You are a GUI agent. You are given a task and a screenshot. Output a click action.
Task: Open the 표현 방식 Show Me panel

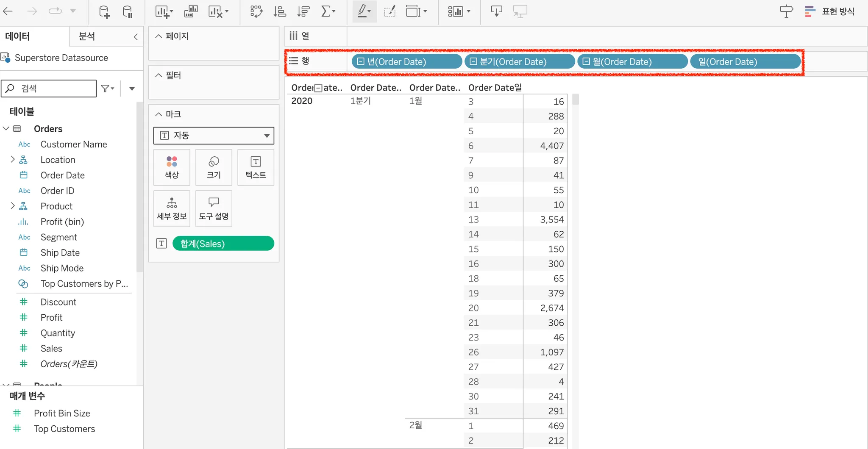point(830,11)
